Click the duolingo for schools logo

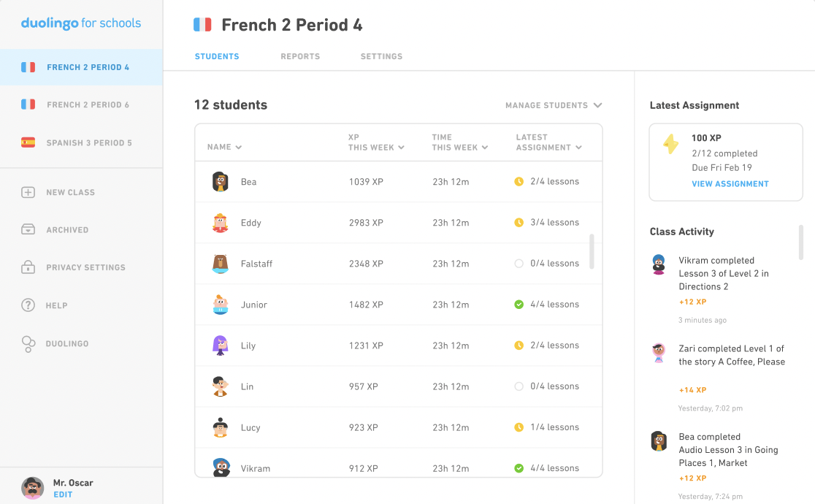click(80, 23)
